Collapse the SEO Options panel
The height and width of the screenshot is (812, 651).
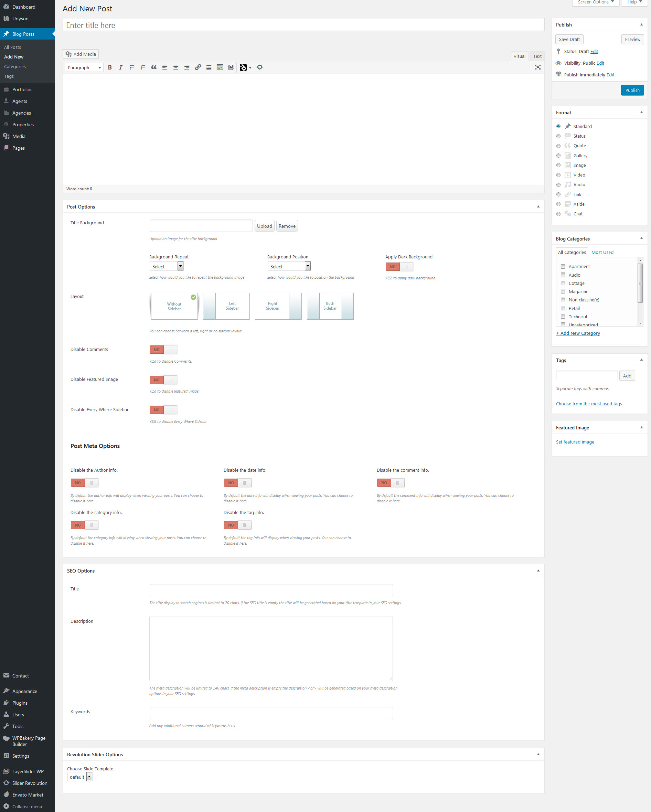coord(538,570)
